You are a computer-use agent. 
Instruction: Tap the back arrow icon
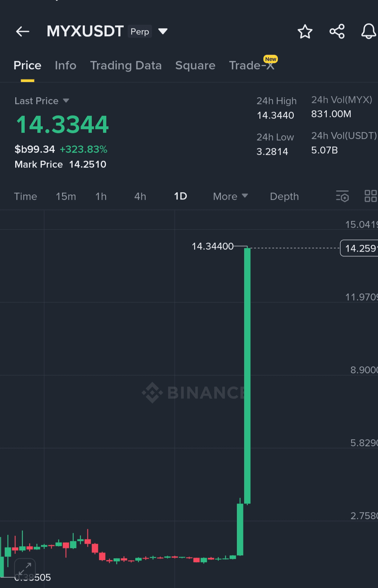[22, 32]
